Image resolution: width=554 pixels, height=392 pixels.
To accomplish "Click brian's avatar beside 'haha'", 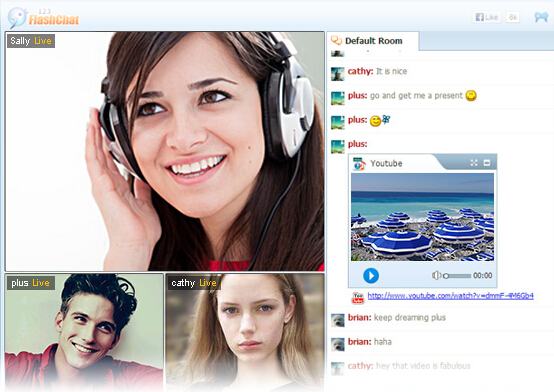I will 337,344.
